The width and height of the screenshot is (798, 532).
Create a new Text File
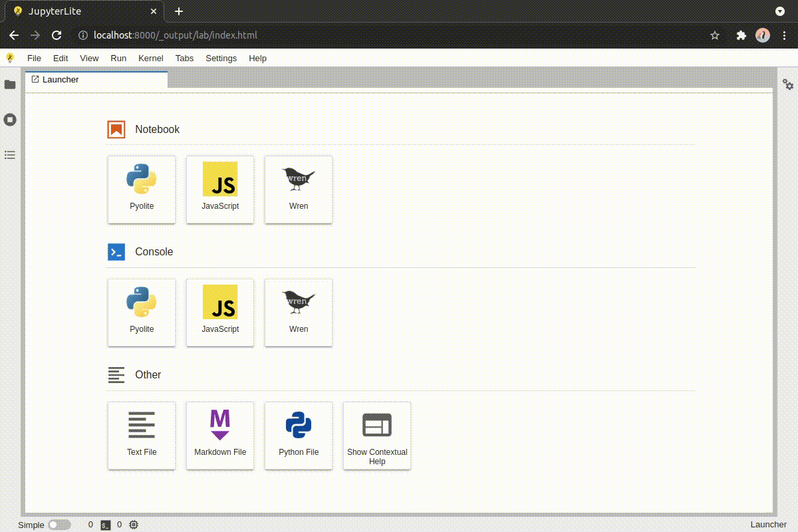tap(142, 436)
